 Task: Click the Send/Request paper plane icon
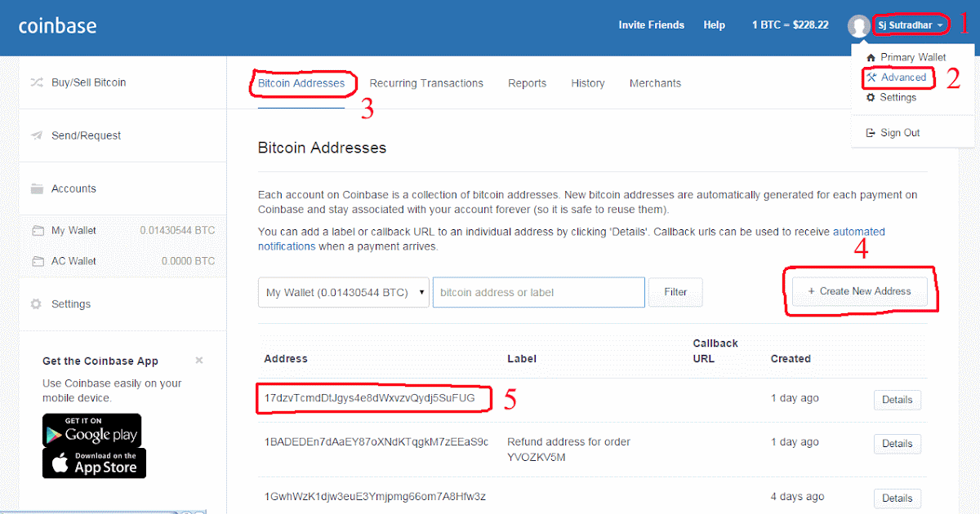point(37,135)
